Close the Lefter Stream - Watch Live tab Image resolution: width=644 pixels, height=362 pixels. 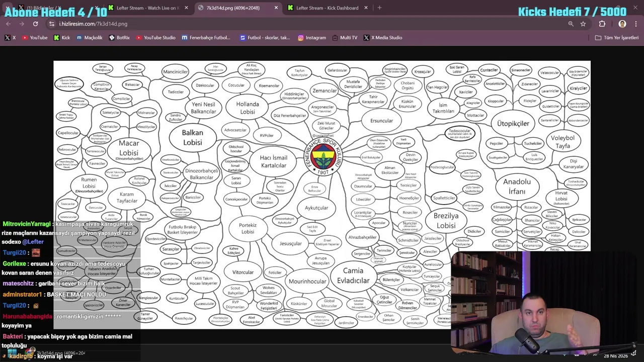click(186, 8)
